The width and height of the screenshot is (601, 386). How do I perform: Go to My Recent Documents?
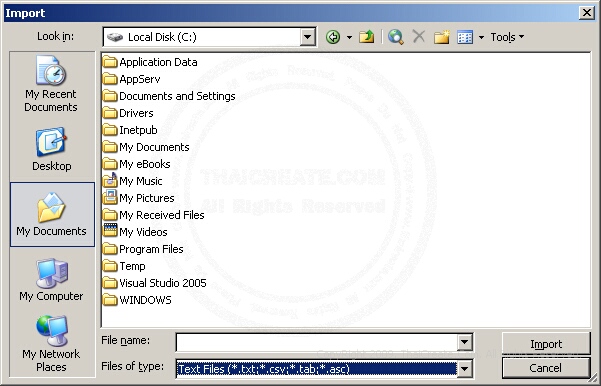click(51, 84)
